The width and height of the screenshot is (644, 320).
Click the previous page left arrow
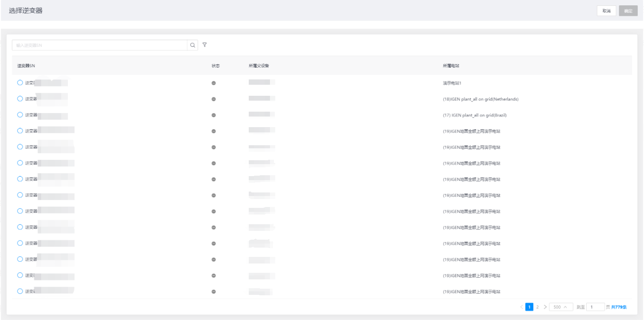521,307
